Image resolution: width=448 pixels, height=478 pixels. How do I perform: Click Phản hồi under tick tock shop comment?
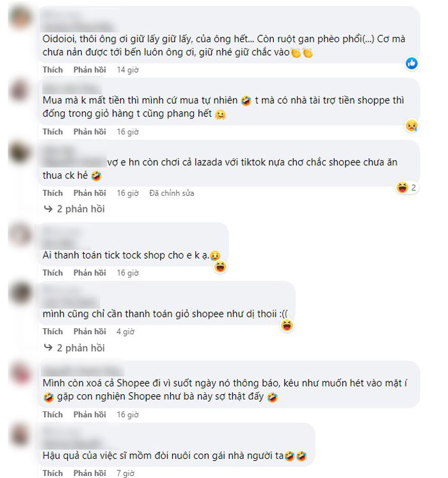90,273
